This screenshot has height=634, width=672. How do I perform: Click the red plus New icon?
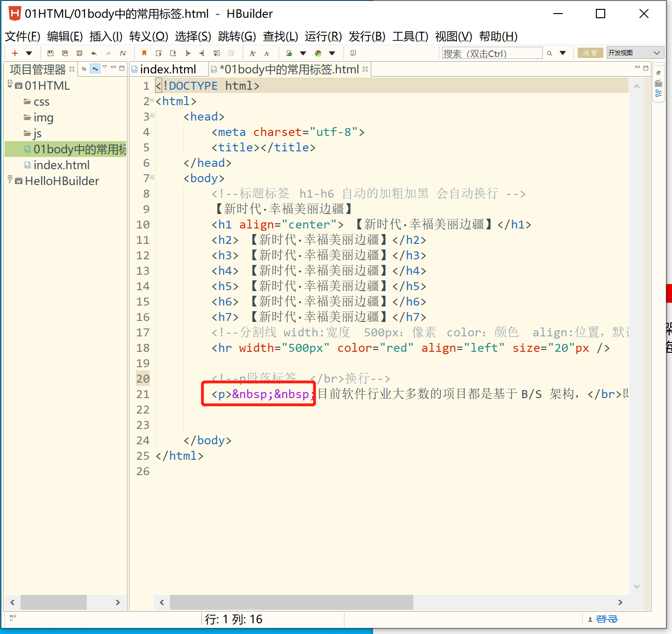pos(15,53)
